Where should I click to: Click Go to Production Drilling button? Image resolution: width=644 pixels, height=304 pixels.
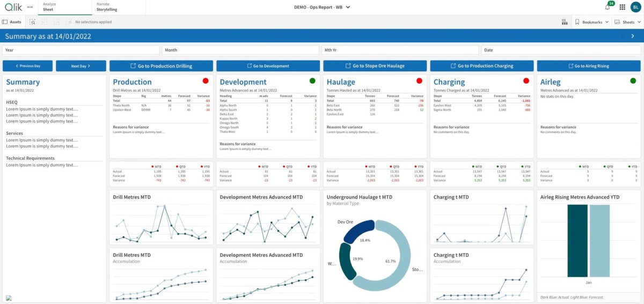point(161,66)
